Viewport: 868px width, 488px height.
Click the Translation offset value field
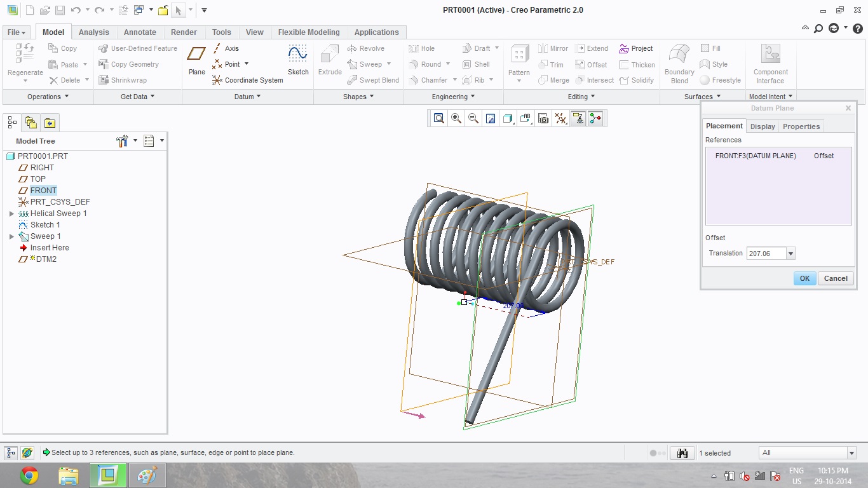pyautogui.click(x=766, y=254)
